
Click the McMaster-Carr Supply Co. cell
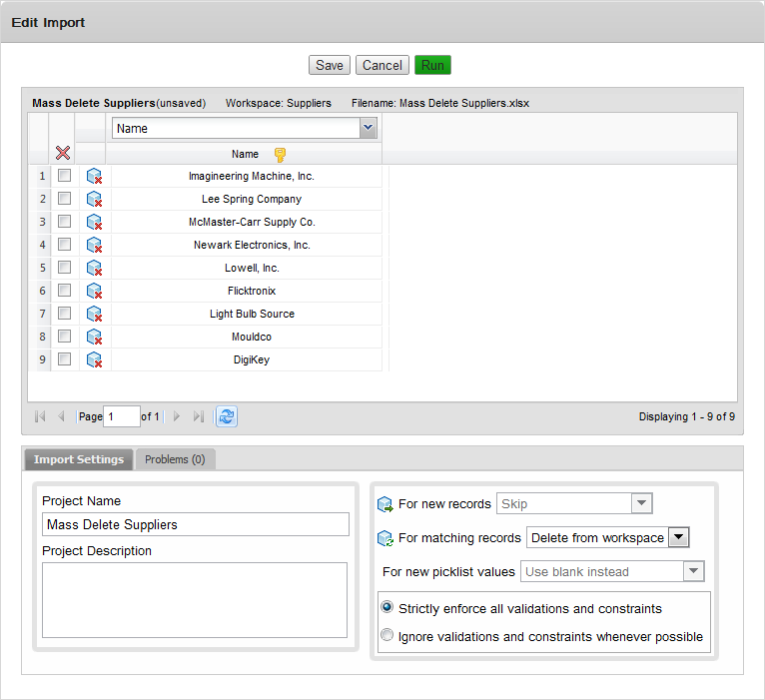(247, 222)
